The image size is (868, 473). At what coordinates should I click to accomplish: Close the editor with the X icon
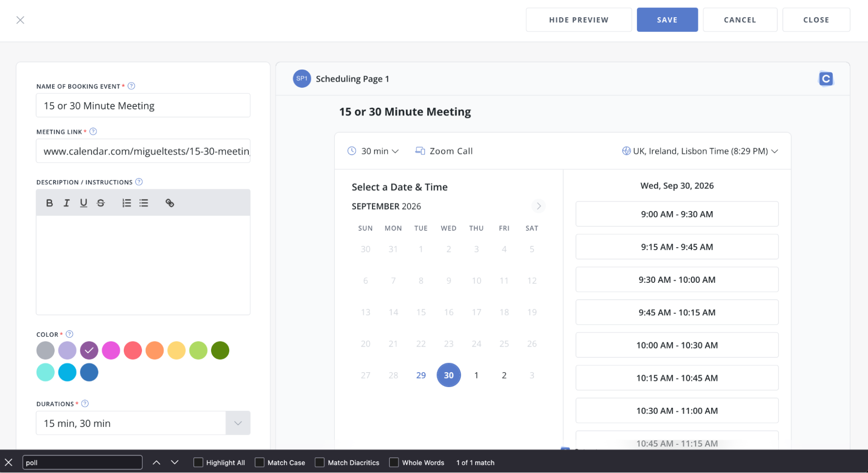coord(20,20)
